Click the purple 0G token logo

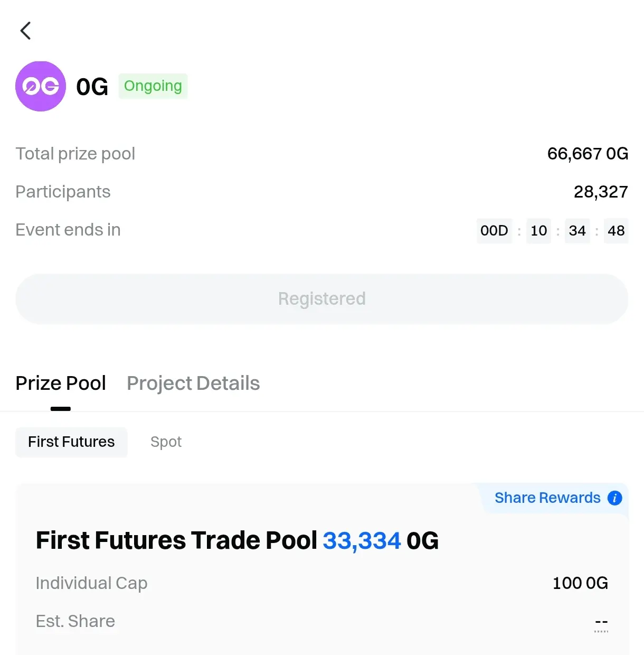41,86
